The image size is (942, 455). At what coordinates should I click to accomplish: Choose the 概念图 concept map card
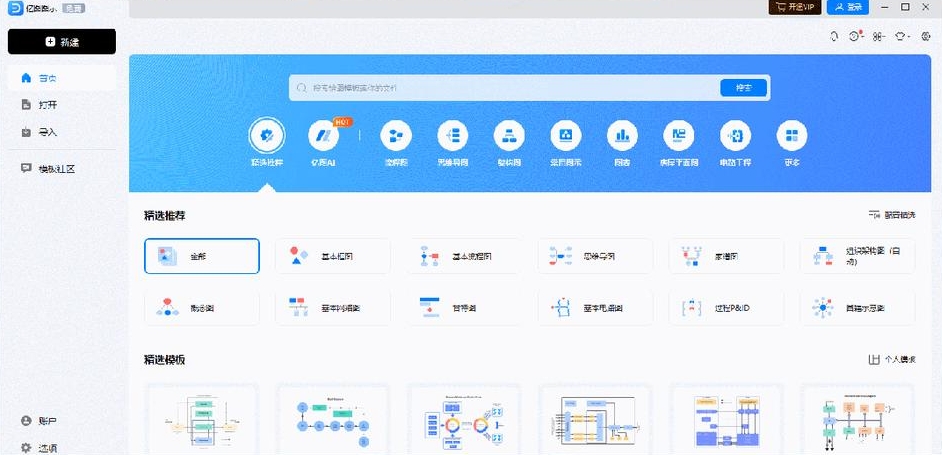coord(202,308)
